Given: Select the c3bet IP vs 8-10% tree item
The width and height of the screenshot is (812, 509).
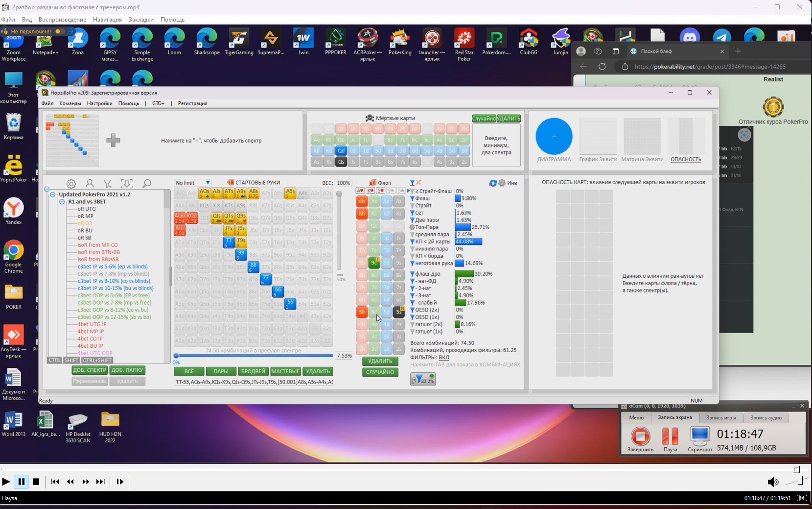Looking at the screenshot, I should [x=114, y=281].
